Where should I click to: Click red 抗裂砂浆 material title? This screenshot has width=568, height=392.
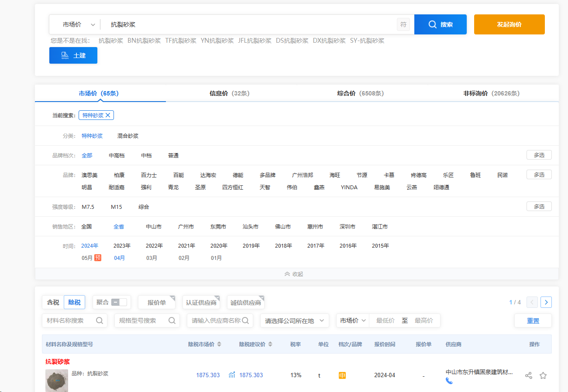tap(58, 361)
